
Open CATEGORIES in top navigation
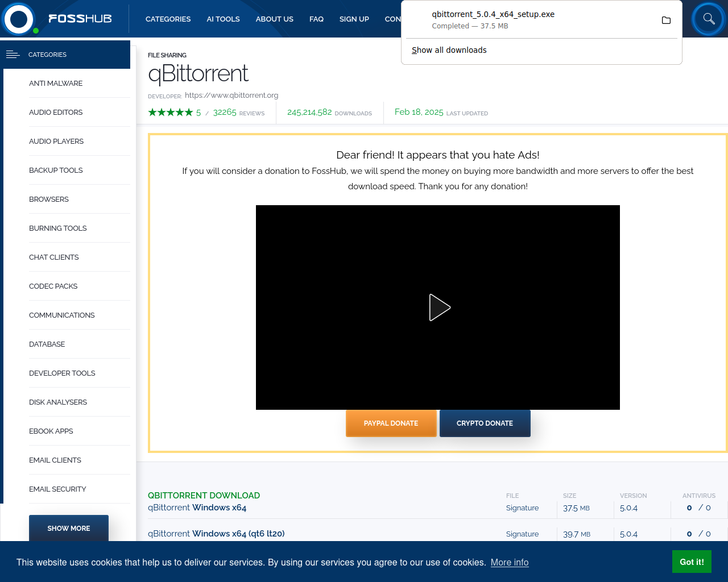point(168,19)
